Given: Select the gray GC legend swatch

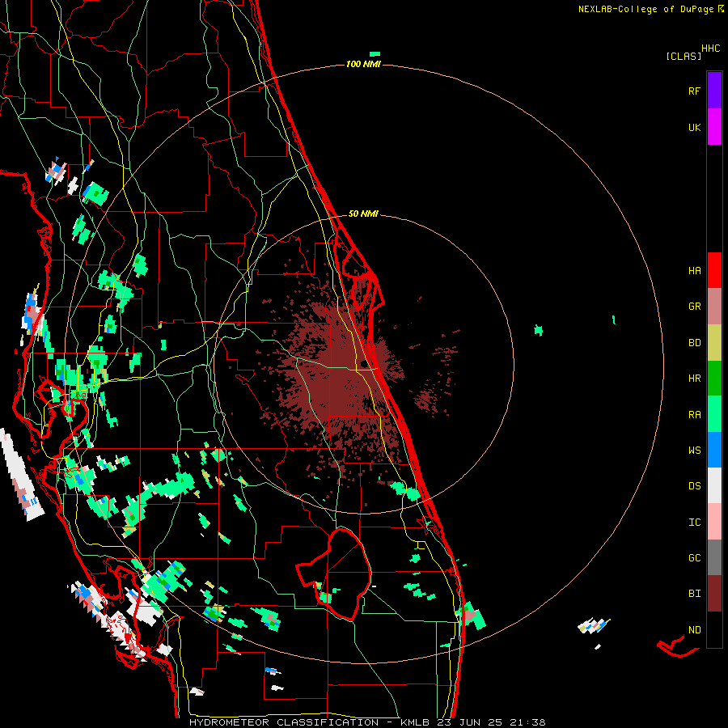Looking at the screenshot, I should tap(714, 557).
